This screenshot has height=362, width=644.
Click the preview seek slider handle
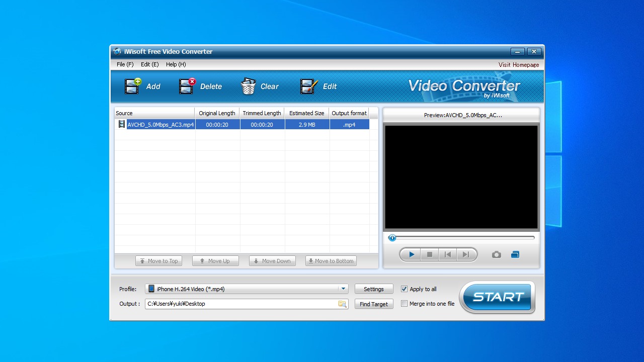pos(392,238)
